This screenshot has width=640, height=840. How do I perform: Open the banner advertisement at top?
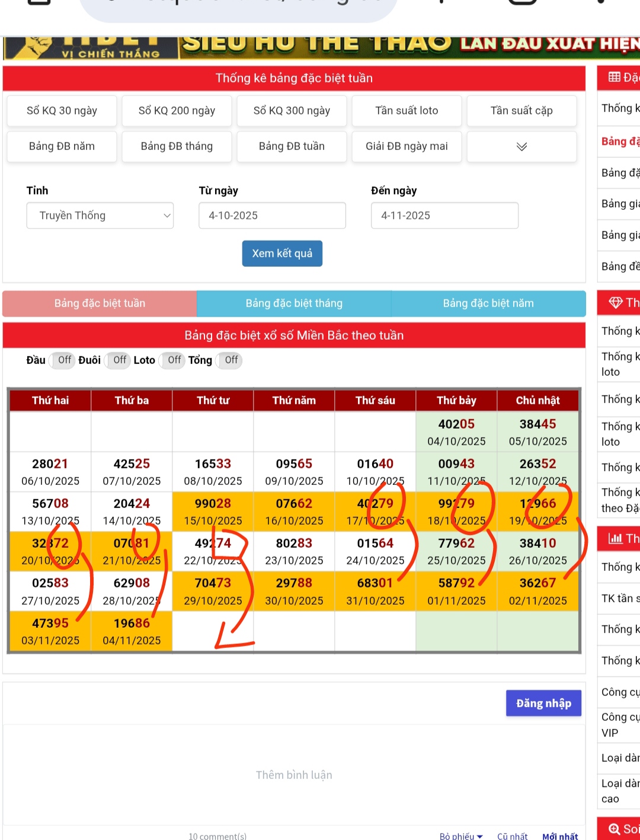tap(320, 47)
